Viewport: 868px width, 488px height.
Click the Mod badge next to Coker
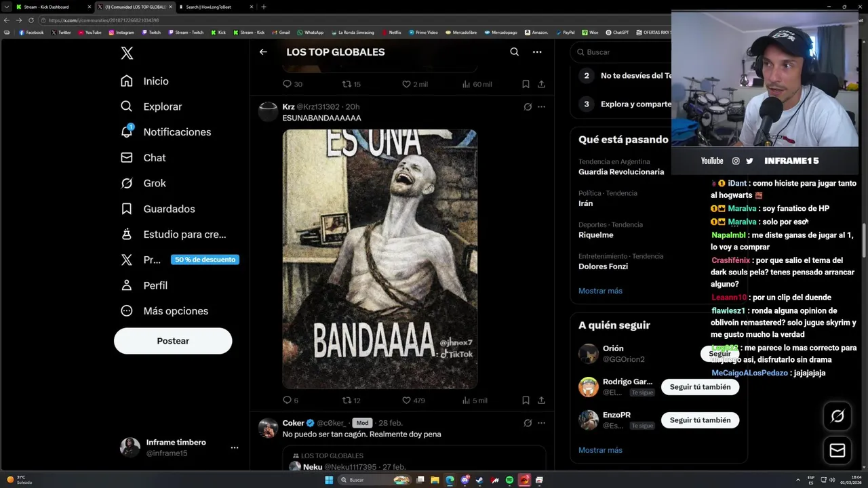coord(363,423)
